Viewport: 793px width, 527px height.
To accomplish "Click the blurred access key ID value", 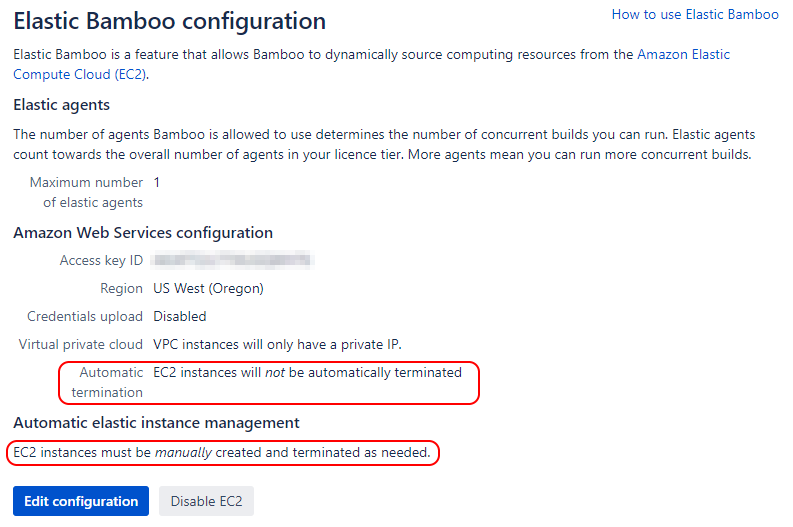I will (x=233, y=260).
